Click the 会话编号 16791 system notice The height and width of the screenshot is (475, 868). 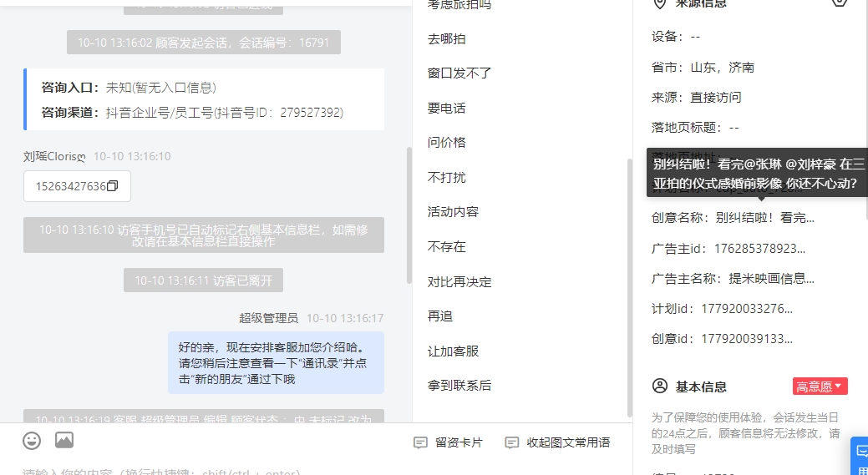point(204,43)
